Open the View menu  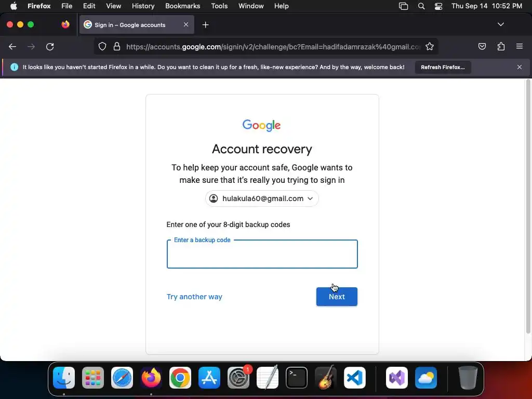click(113, 6)
